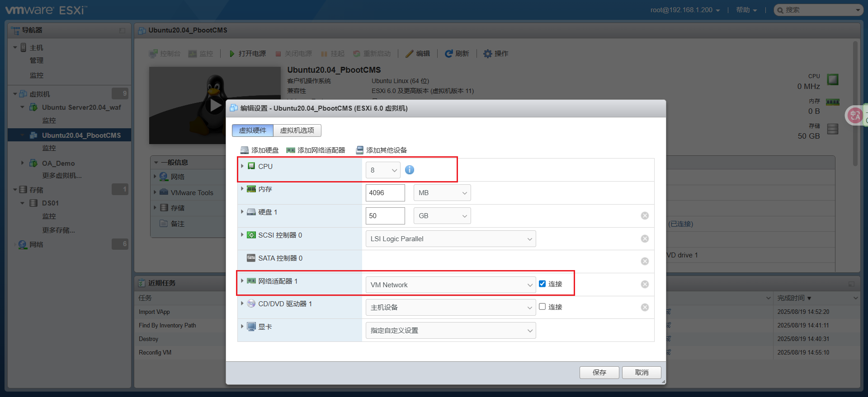
Task: Collapse the Virtual Machines navigator node
Action: 15,94
